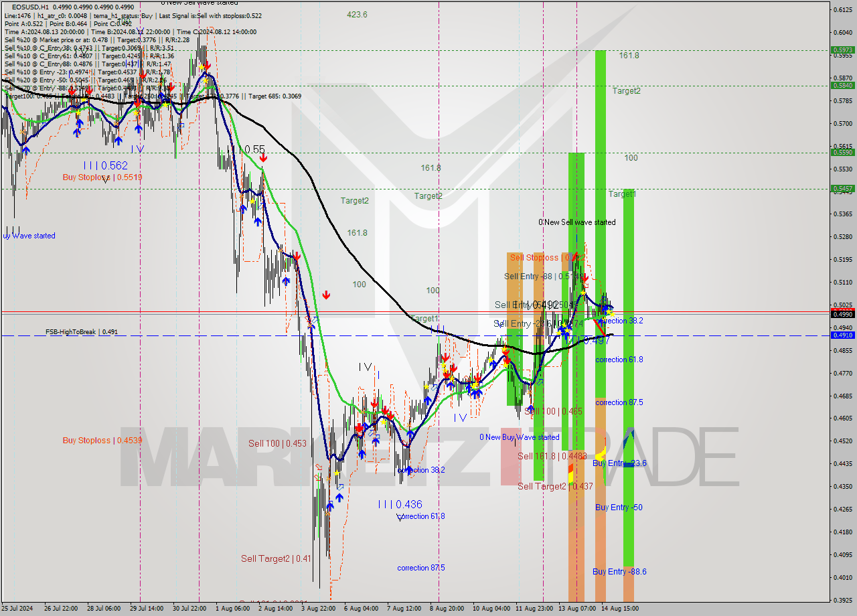Click the 'Sell 161.8 | 0.4483' label
Image resolution: width=857 pixels, height=616 pixels.
(x=552, y=456)
